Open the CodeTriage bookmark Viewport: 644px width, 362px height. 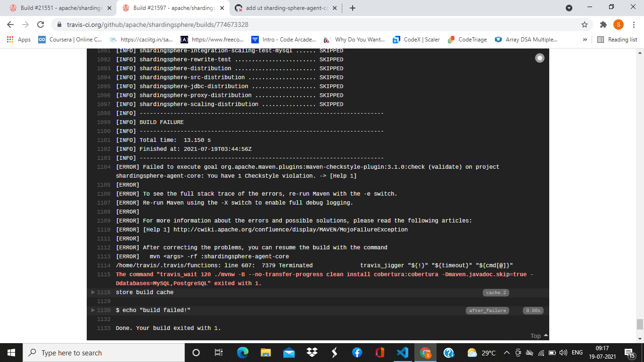pos(467,40)
